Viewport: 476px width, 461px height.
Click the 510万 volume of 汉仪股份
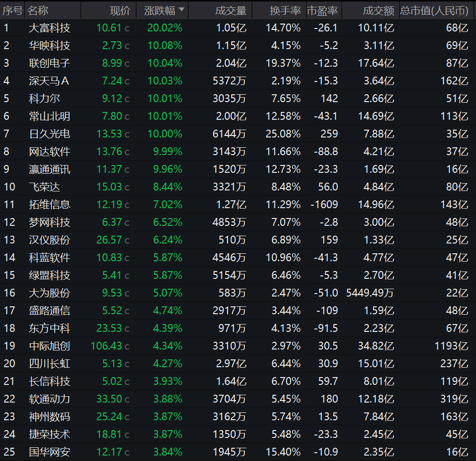[232, 240]
